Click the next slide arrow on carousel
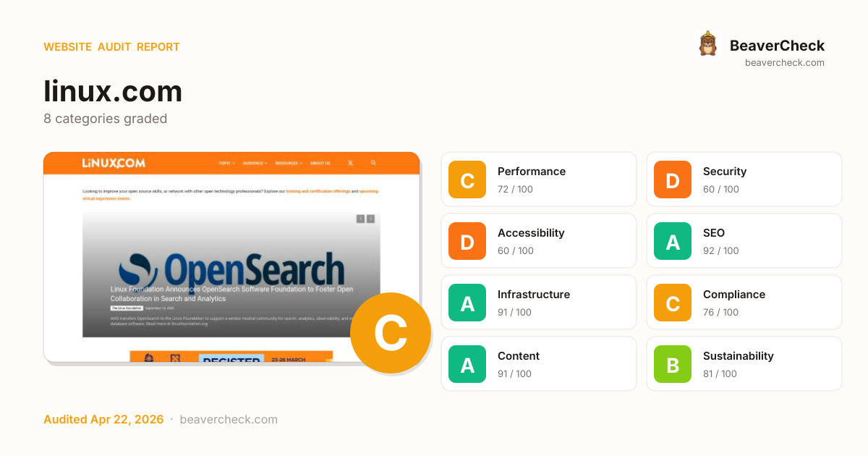The height and width of the screenshot is (456, 868). click(370, 219)
